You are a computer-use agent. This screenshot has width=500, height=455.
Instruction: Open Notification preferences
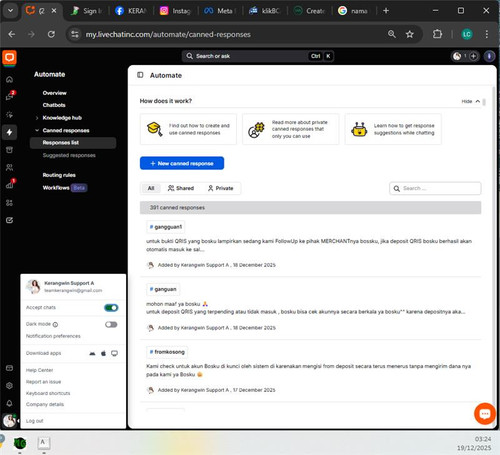pyautogui.click(x=53, y=336)
